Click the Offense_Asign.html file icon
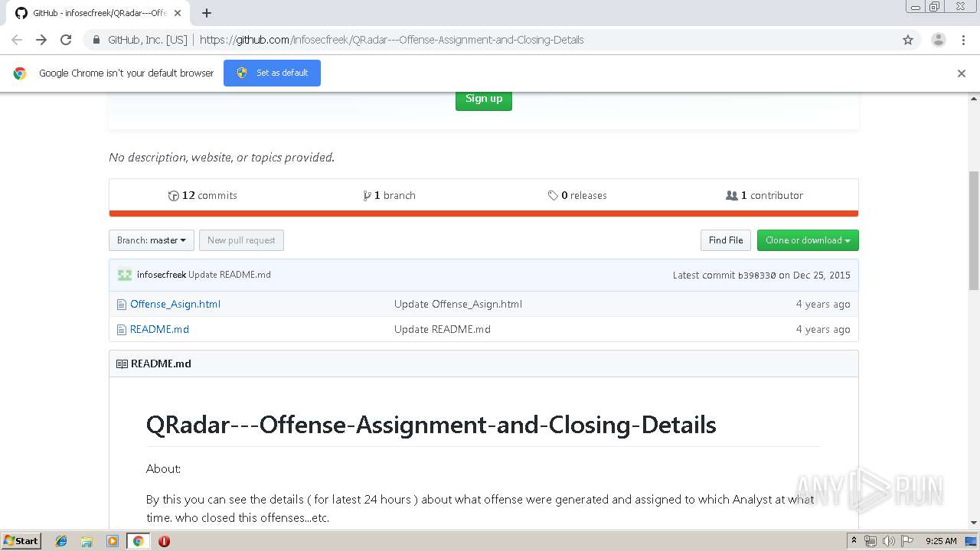The image size is (980, 551). (121, 305)
